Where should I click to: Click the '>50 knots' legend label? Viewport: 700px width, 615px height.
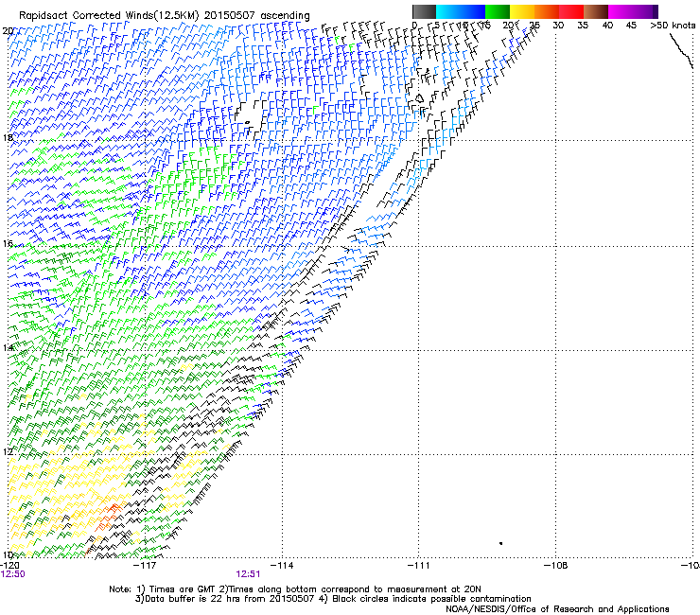pos(673,26)
